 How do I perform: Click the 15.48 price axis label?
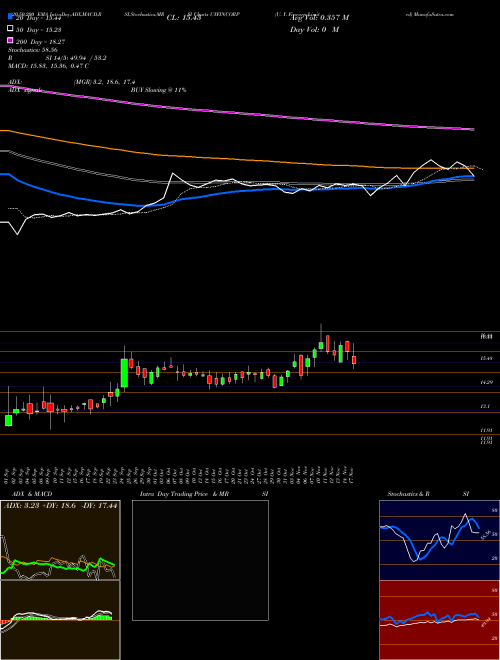pyautogui.click(x=487, y=358)
